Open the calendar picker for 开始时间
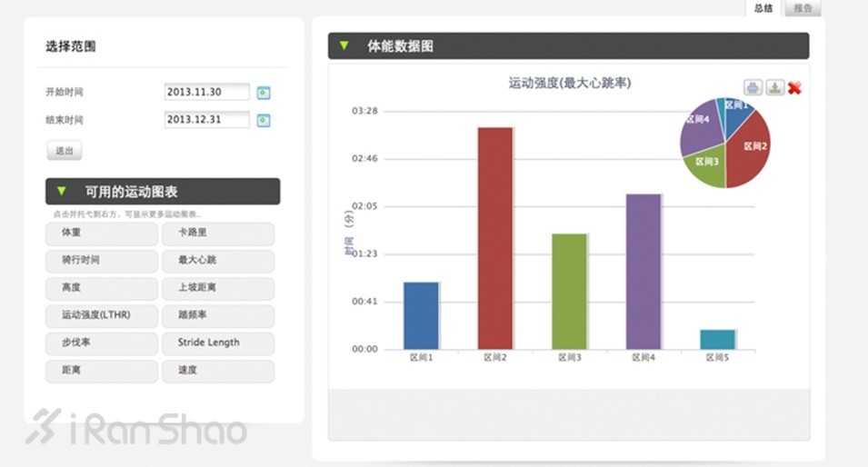868x467 pixels. point(264,93)
